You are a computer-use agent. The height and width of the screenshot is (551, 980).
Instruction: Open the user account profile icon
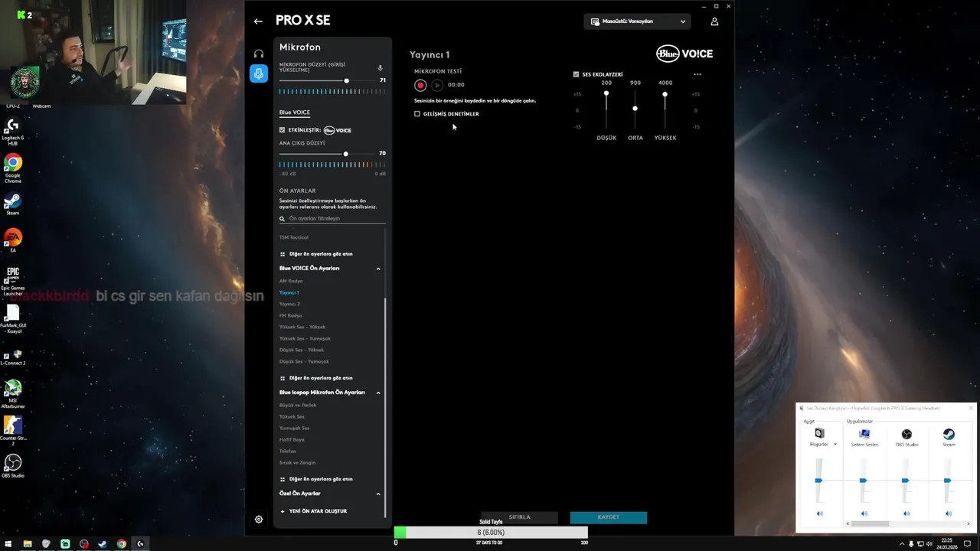tap(714, 21)
